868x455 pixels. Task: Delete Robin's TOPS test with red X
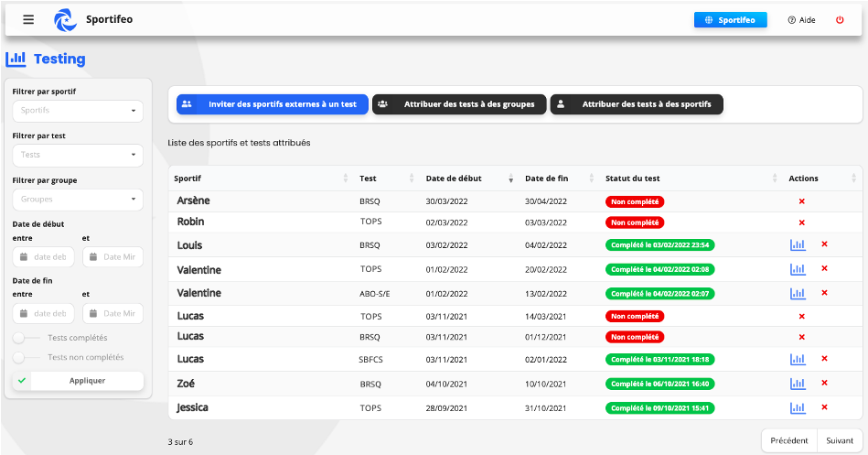801,222
